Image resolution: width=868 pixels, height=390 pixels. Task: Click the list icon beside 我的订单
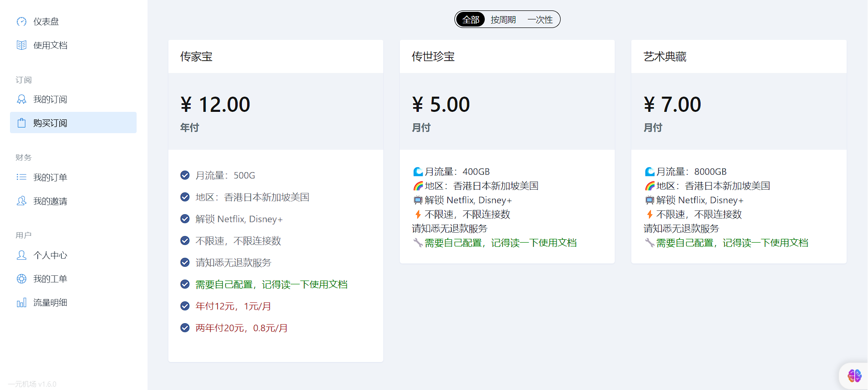point(21,177)
